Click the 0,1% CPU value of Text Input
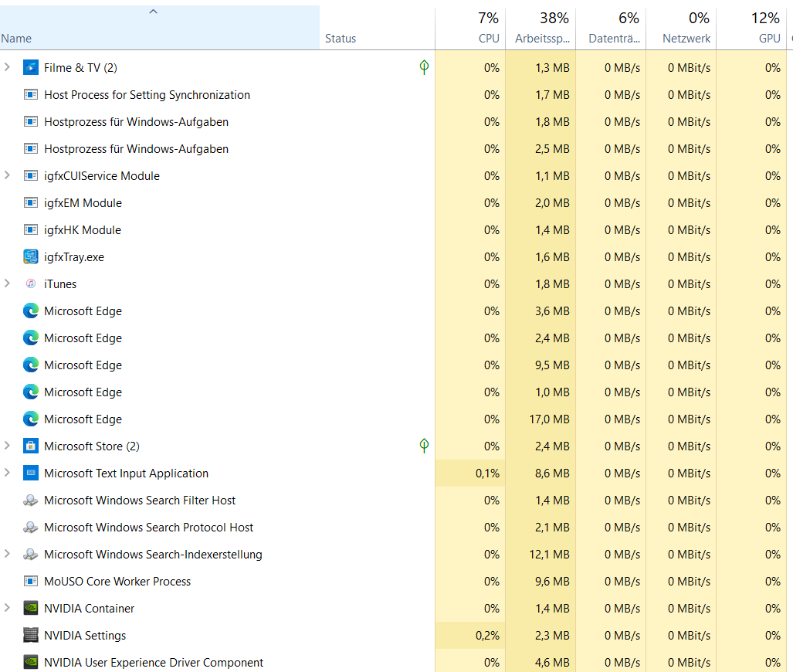The height and width of the screenshot is (672, 793). point(487,473)
